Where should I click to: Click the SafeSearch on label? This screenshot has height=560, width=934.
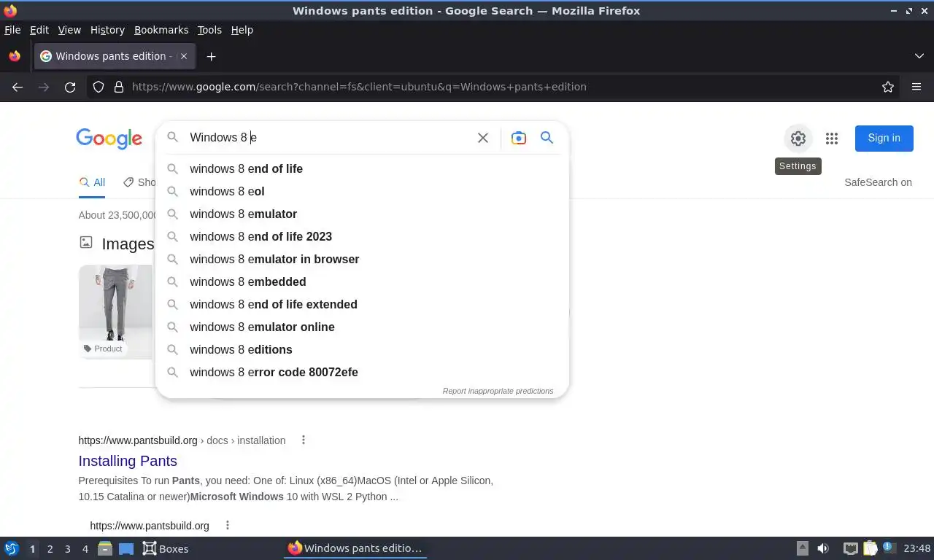878,182
